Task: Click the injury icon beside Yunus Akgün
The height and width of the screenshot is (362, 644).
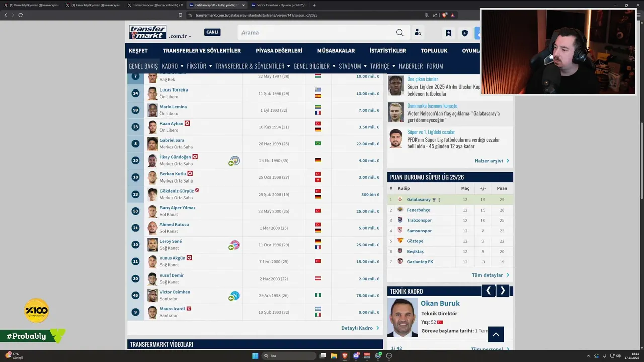Action: [189, 258]
